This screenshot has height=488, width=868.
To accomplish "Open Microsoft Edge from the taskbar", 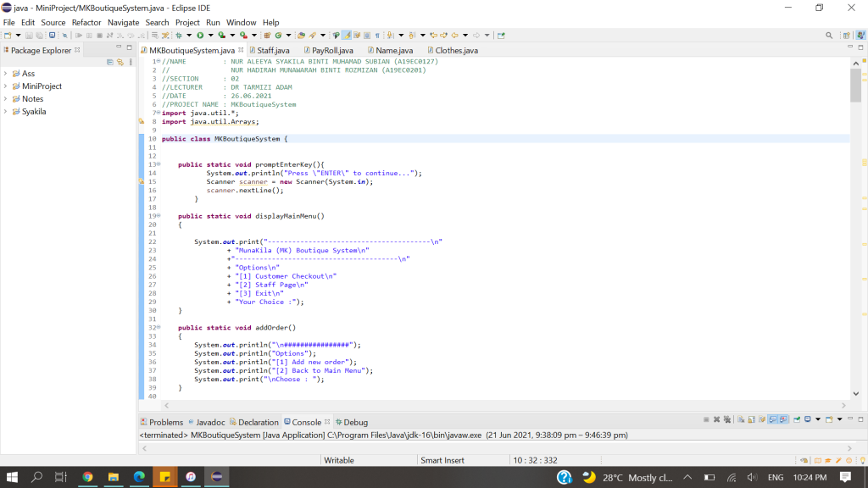I will pyautogui.click(x=139, y=477).
